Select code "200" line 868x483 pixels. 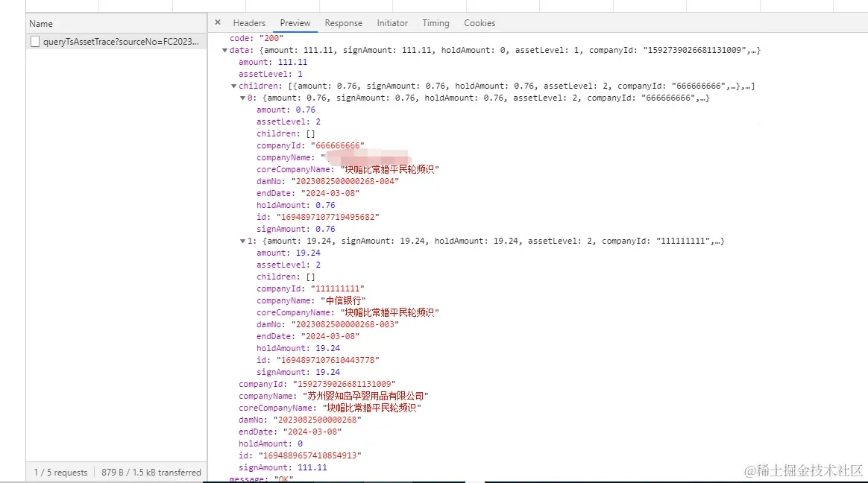pos(257,38)
